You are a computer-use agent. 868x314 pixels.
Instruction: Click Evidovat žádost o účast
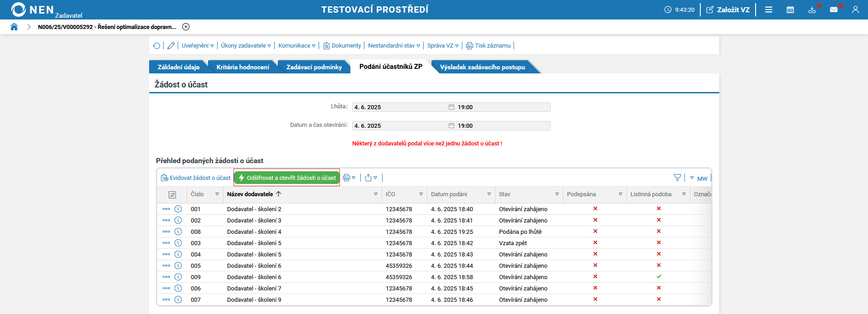(196, 178)
